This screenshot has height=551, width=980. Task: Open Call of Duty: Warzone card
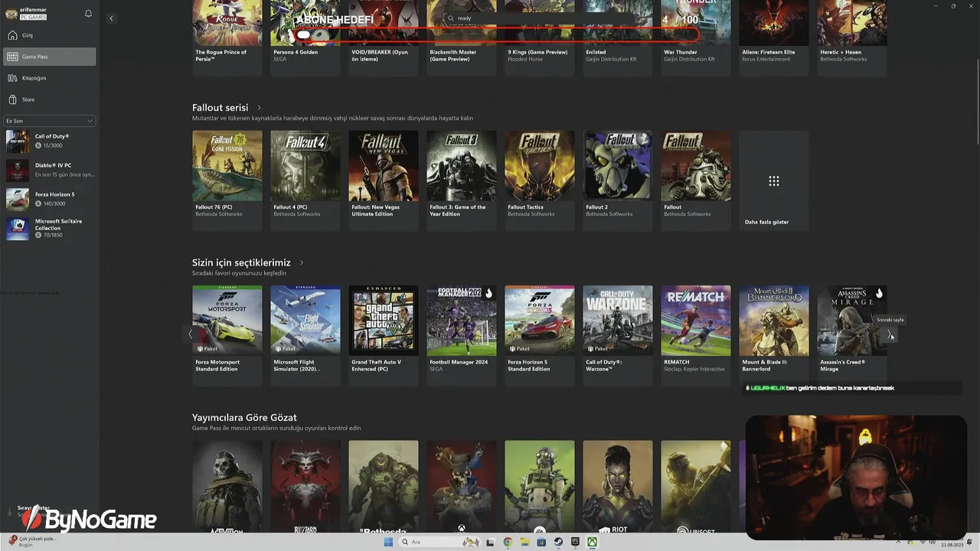click(x=617, y=335)
